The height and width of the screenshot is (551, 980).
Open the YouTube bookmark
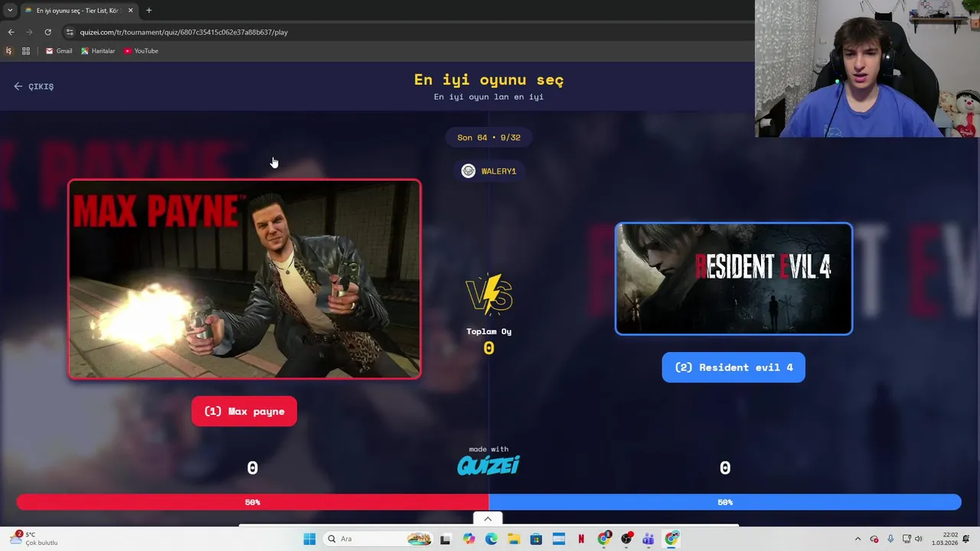(141, 51)
